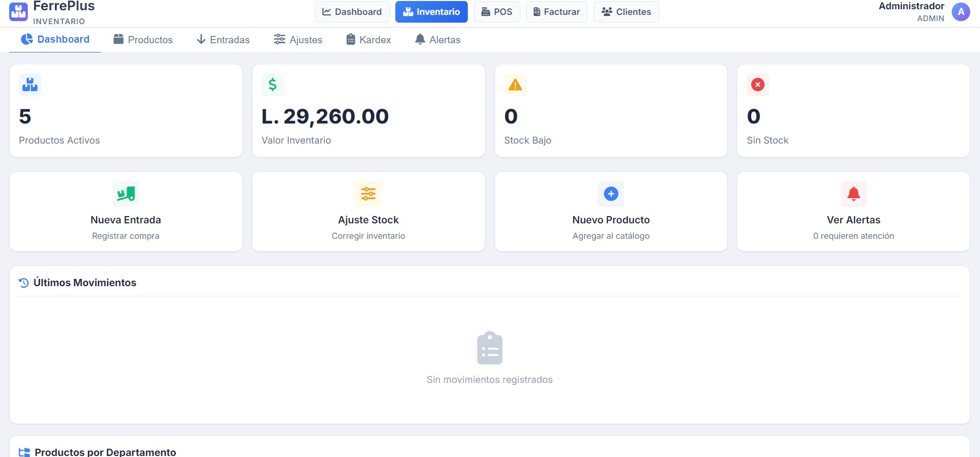Click the red bell Ver Alertas icon

(854, 194)
